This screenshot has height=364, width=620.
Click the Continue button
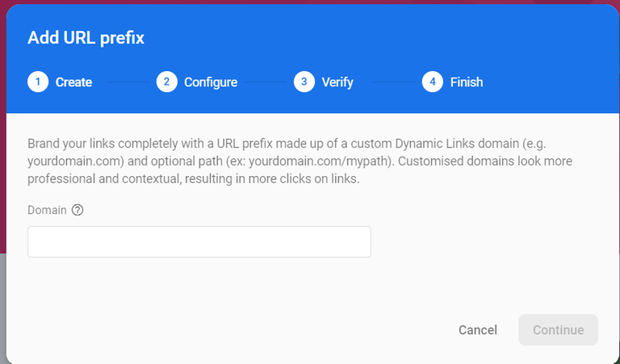point(558,330)
